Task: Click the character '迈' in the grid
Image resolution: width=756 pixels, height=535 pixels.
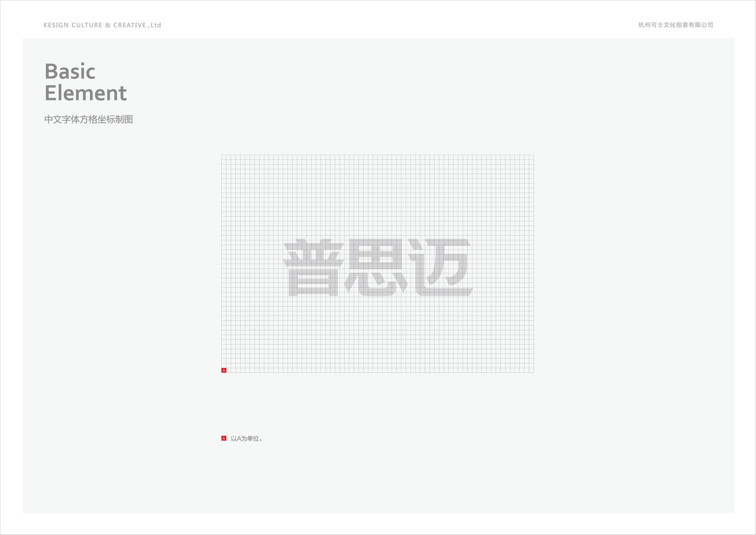Action: (x=440, y=267)
